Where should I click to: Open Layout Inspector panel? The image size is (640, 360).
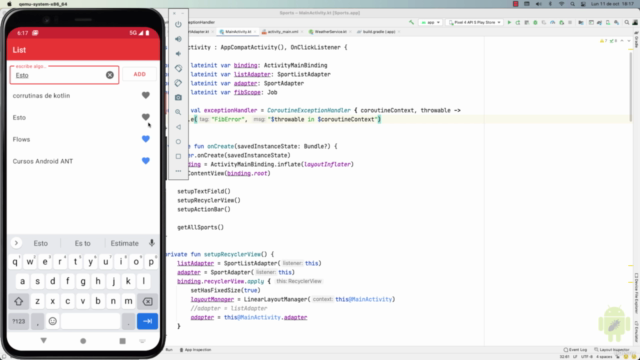point(612,350)
